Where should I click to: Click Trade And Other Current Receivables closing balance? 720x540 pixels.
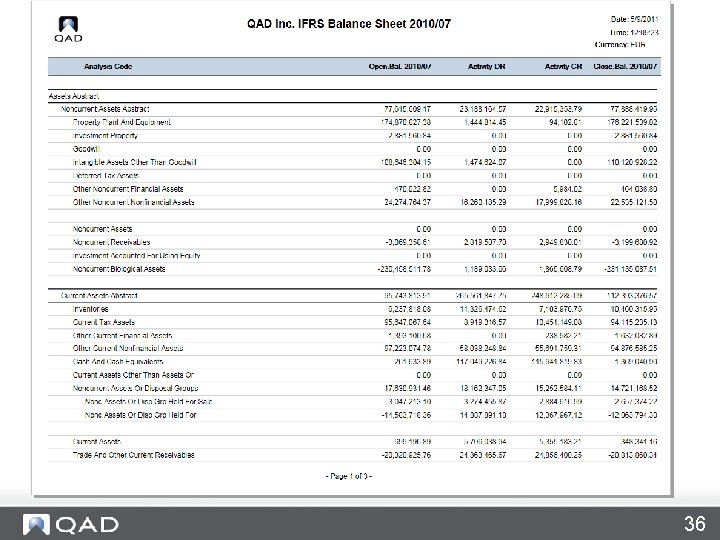pos(631,455)
